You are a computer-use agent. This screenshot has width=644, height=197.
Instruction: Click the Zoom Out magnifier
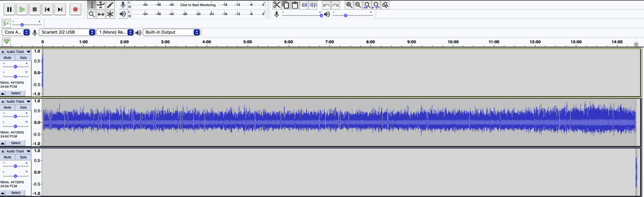coord(358,5)
